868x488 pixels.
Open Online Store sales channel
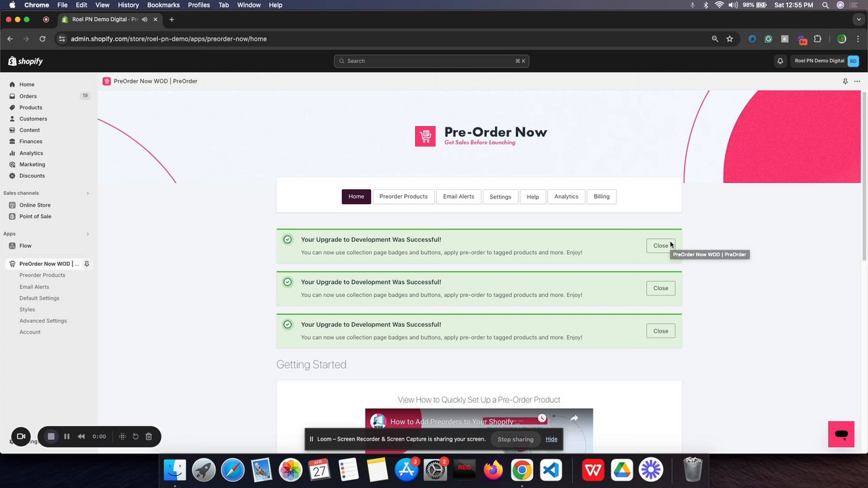35,205
